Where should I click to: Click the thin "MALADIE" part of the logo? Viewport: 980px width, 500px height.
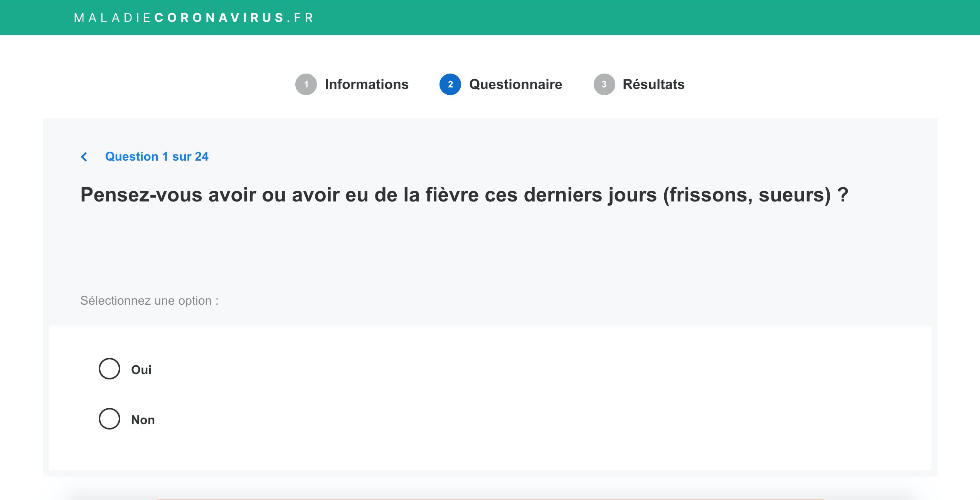tap(113, 18)
